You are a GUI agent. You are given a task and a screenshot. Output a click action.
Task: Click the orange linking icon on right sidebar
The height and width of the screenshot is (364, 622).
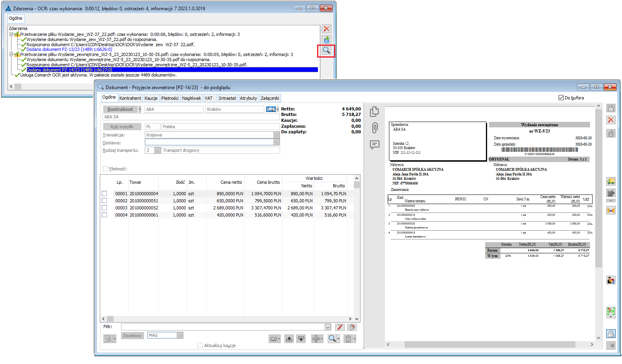point(611,211)
